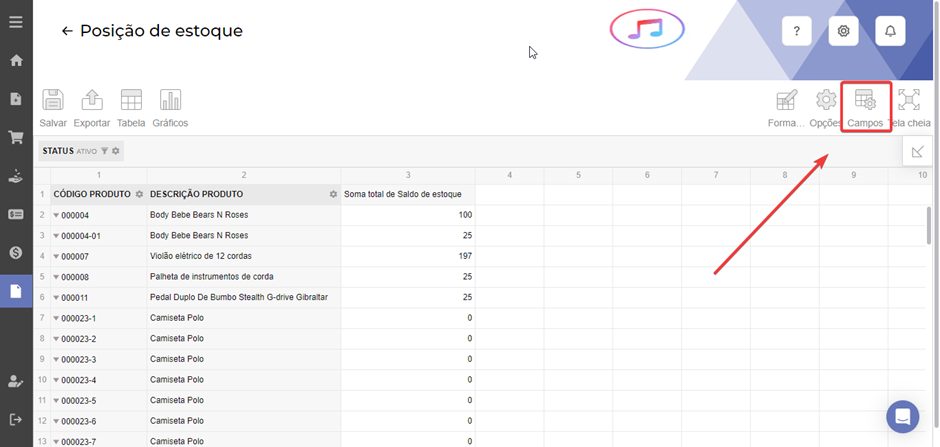
Task: Open the chat support bubble
Action: [903, 416]
